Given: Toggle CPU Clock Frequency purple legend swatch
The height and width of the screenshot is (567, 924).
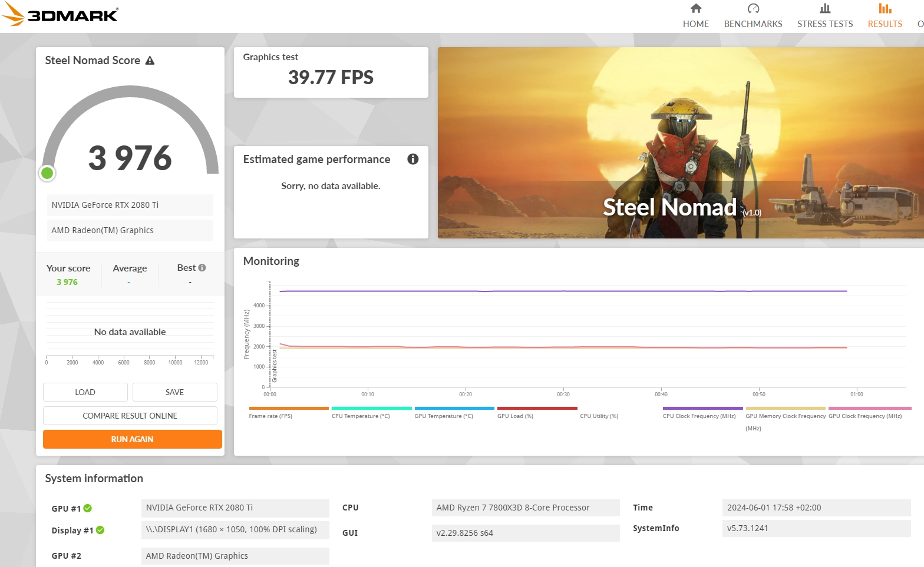Looking at the screenshot, I should 703,408.
